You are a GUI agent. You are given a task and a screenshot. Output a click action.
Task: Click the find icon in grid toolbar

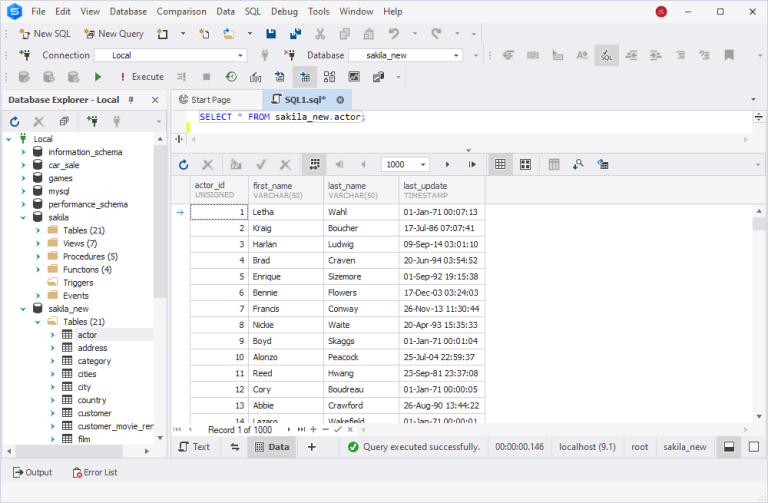579,164
